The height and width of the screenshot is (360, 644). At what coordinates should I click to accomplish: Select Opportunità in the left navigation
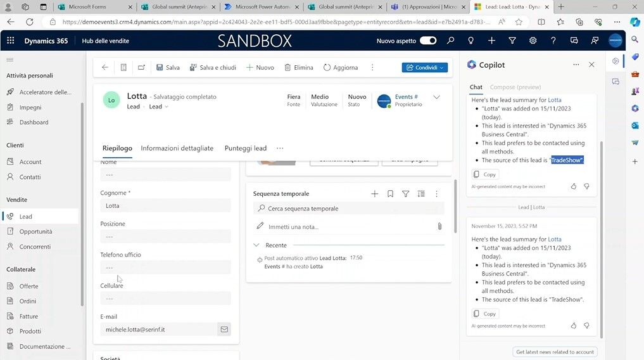pos(35,231)
